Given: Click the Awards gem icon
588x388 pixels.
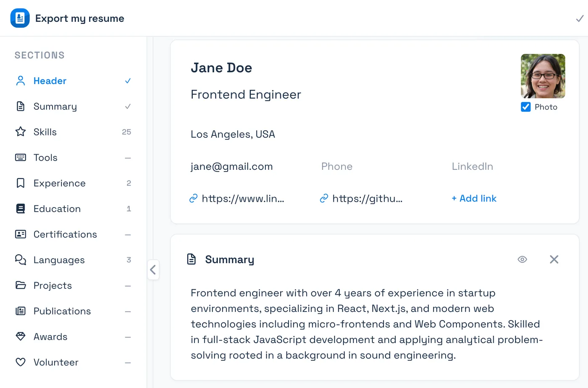Looking at the screenshot, I should pos(21,337).
